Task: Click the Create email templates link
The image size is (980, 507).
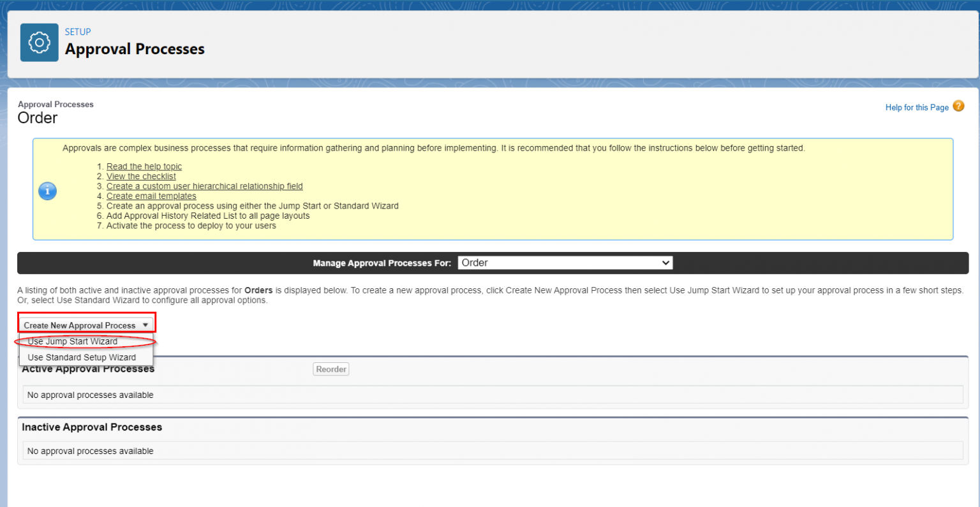Action: [x=151, y=196]
